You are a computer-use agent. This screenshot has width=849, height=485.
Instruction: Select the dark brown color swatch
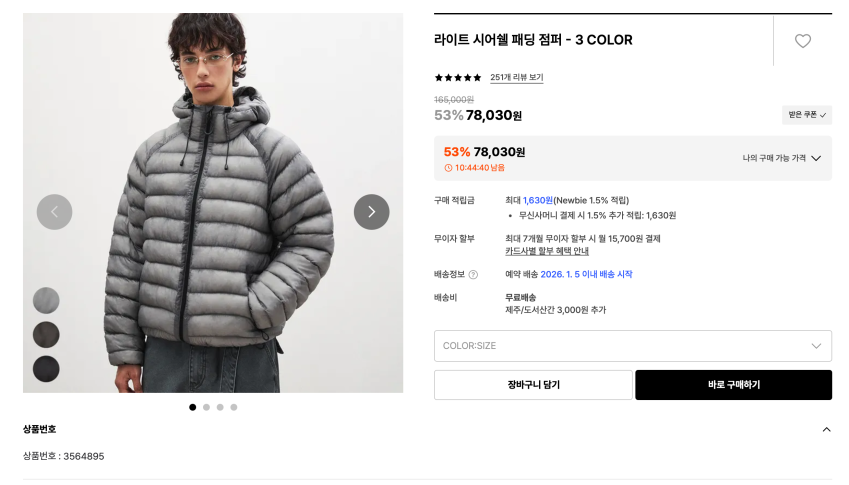(x=46, y=335)
